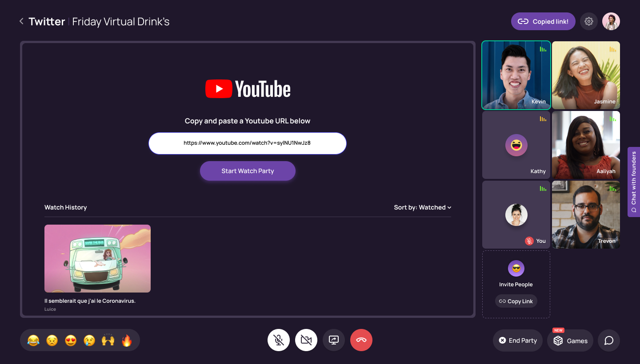Click the YouTube URL input field

(248, 143)
